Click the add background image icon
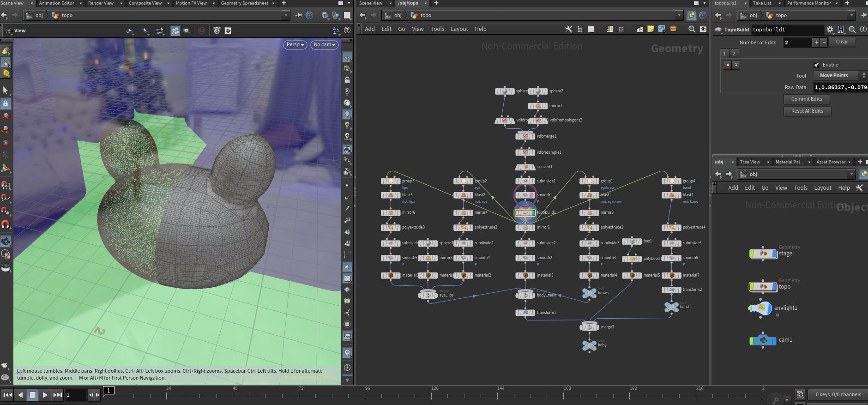 coord(662,29)
